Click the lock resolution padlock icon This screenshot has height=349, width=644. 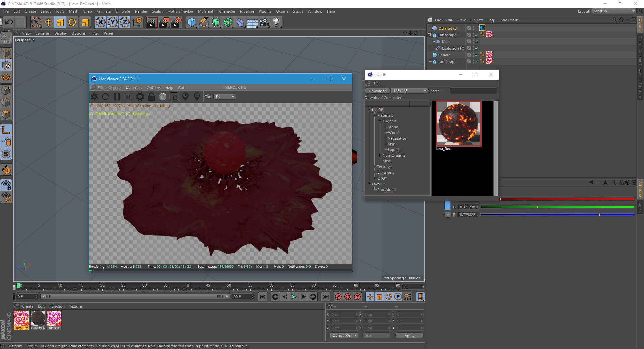(x=151, y=97)
